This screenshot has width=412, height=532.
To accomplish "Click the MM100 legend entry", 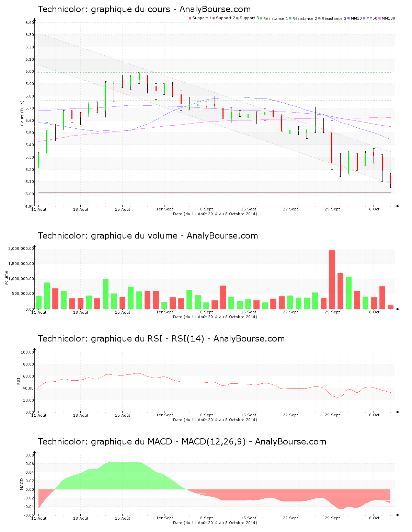I will pyautogui.click(x=387, y=18).
